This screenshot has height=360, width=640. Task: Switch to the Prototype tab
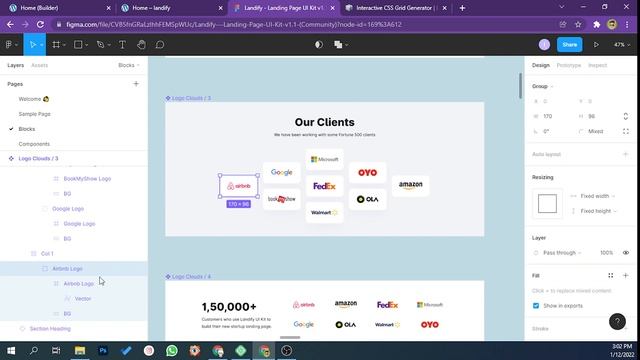569,65
